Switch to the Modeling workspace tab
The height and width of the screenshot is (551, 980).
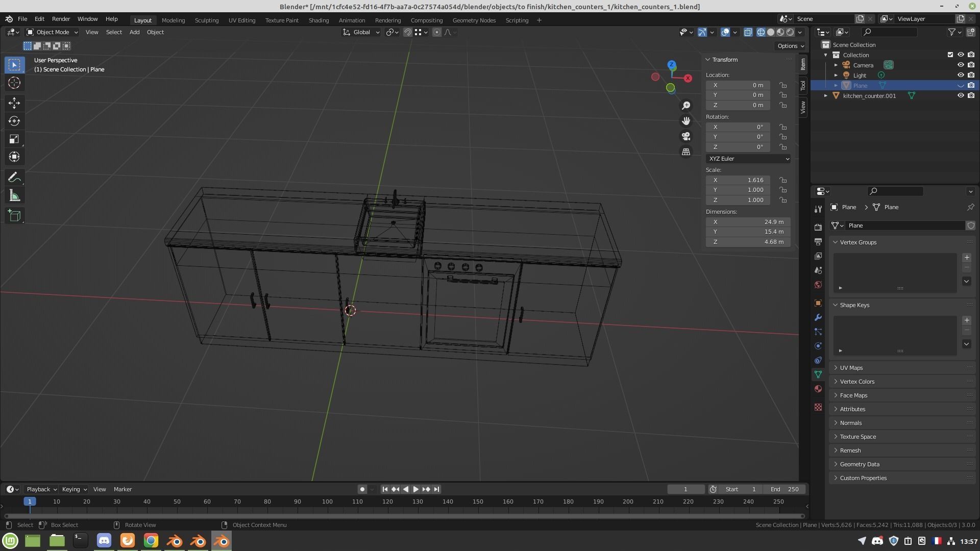[173, 20]
